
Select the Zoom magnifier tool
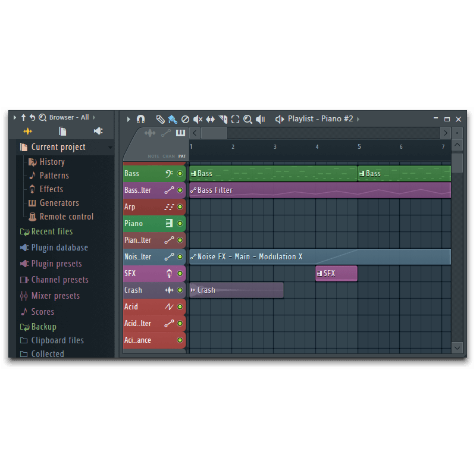(248, 118)
